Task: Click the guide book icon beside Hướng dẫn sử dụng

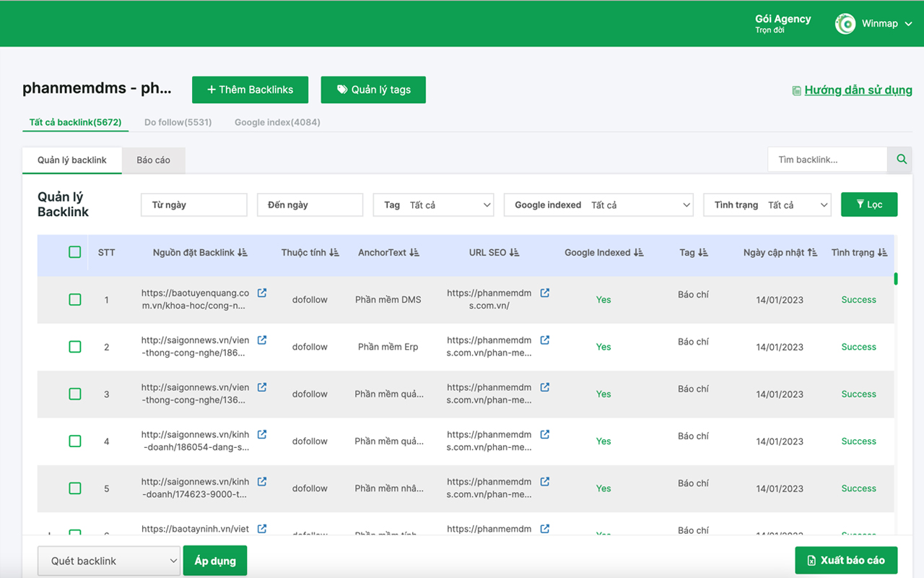Action: tap(796, 91)
